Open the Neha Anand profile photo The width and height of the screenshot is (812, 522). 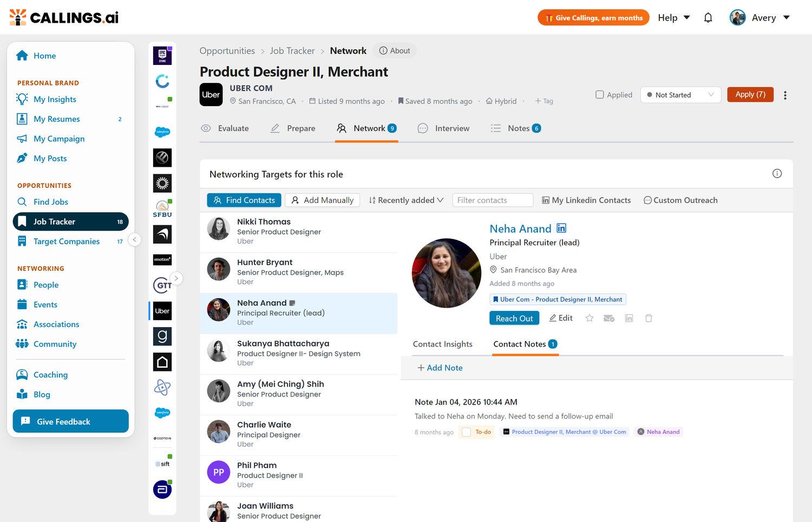447,273
